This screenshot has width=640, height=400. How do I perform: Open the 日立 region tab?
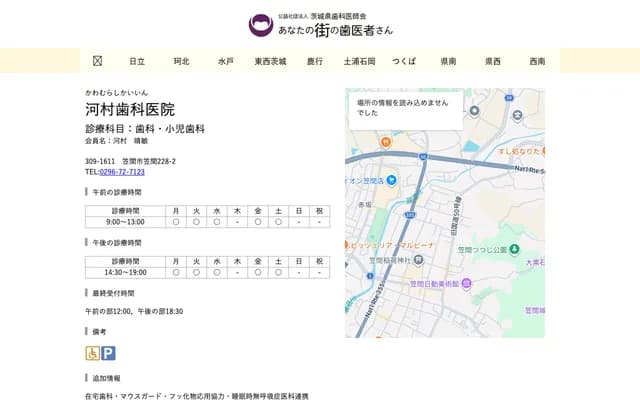click(137, 61)
